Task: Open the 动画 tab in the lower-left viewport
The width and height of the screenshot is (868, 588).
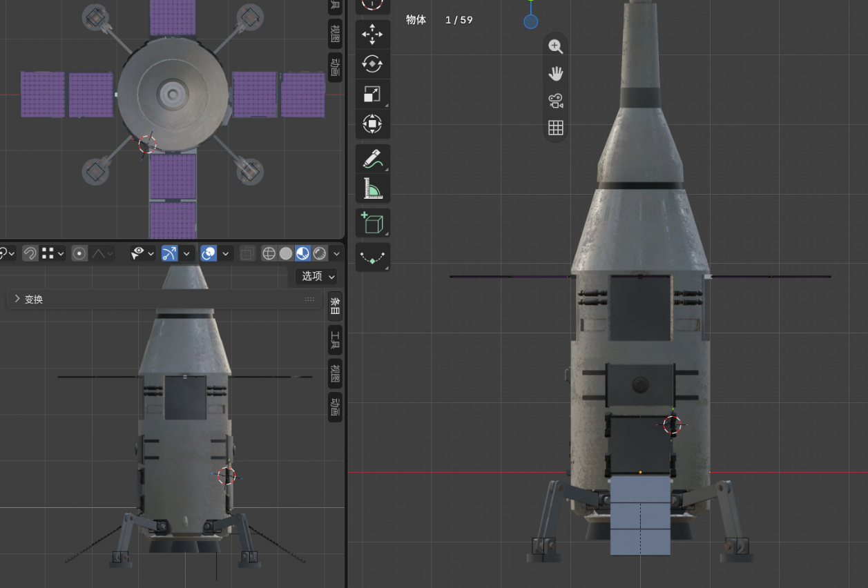Action: [x=335, y=406]
